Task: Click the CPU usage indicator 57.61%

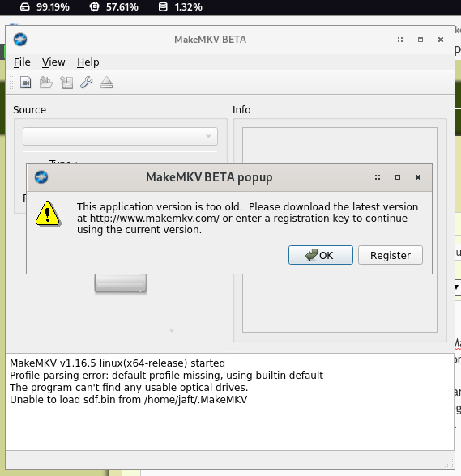Action: point(113,7)
